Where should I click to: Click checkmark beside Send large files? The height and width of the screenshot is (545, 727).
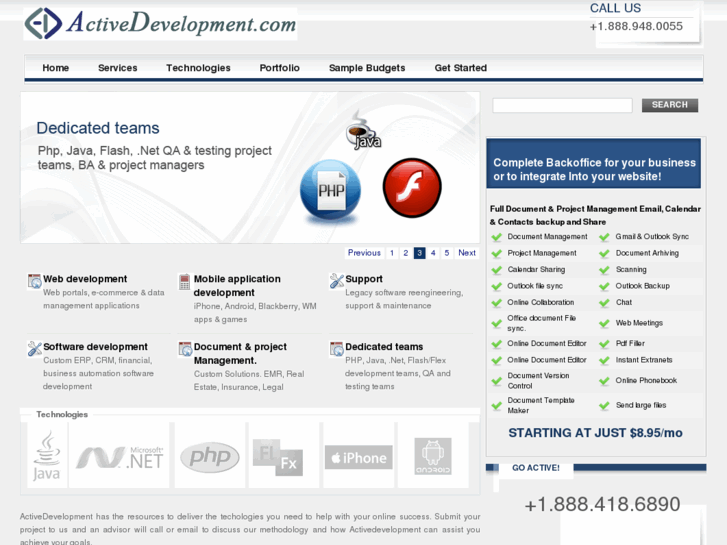[x=604, y=406]
